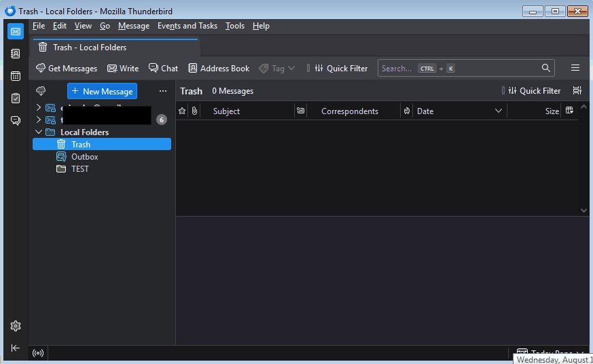Click folder pane get messages cloud icon

(41, 91)
